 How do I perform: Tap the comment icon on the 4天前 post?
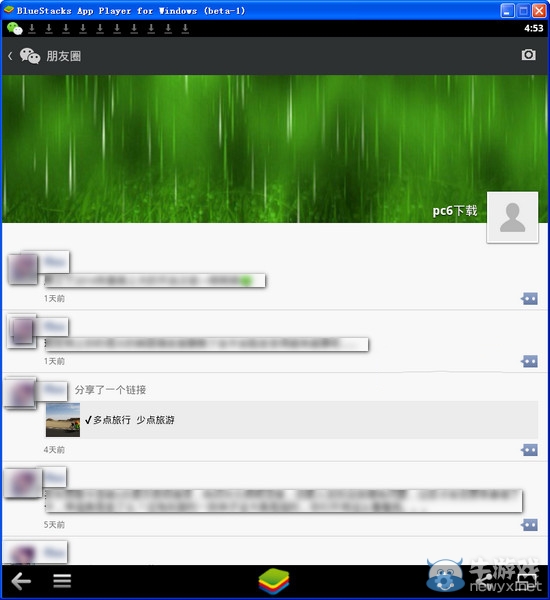529,450
